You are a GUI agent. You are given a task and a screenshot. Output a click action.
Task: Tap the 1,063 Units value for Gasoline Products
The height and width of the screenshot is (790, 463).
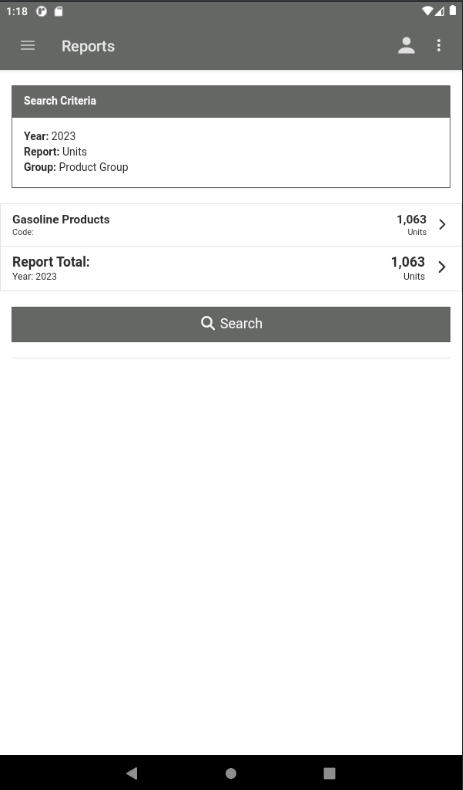point(411,225)
